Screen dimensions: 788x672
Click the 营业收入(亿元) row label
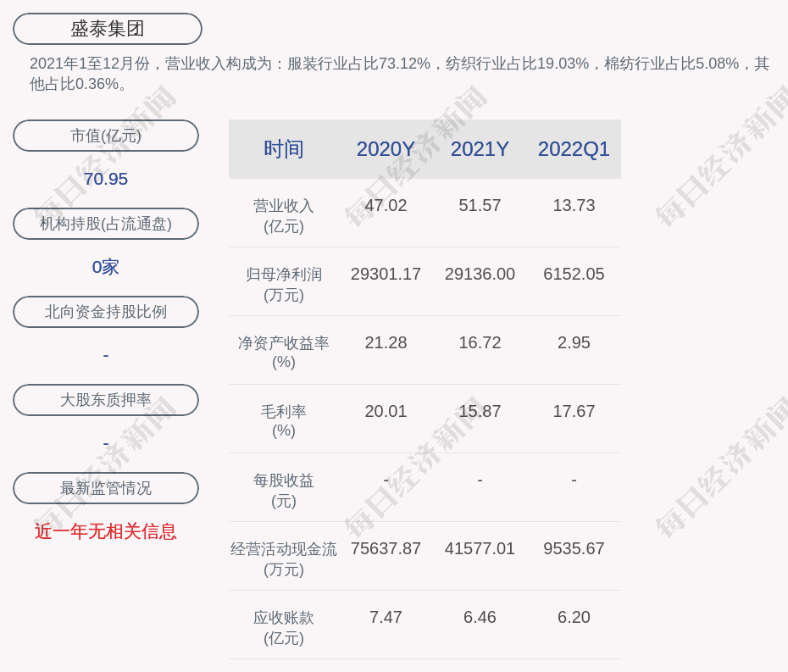[x=284, y=215]
